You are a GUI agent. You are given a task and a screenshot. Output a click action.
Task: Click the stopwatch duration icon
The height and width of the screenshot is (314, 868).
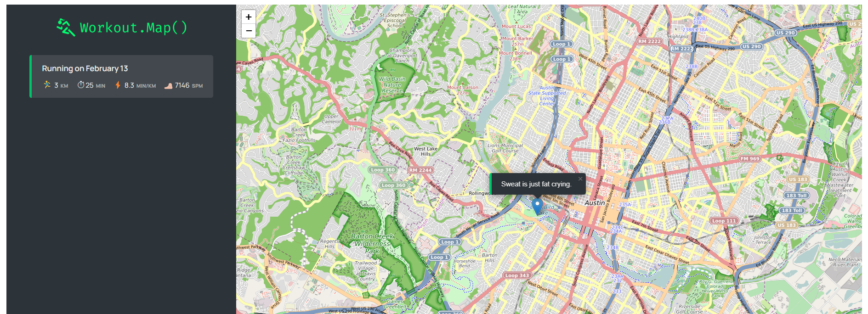[x=81, y=85]
